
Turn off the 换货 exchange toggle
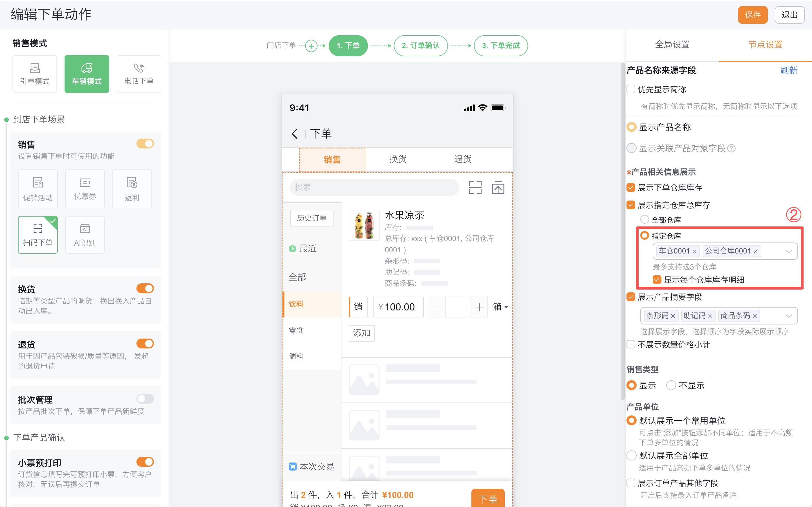pos(145,288)
